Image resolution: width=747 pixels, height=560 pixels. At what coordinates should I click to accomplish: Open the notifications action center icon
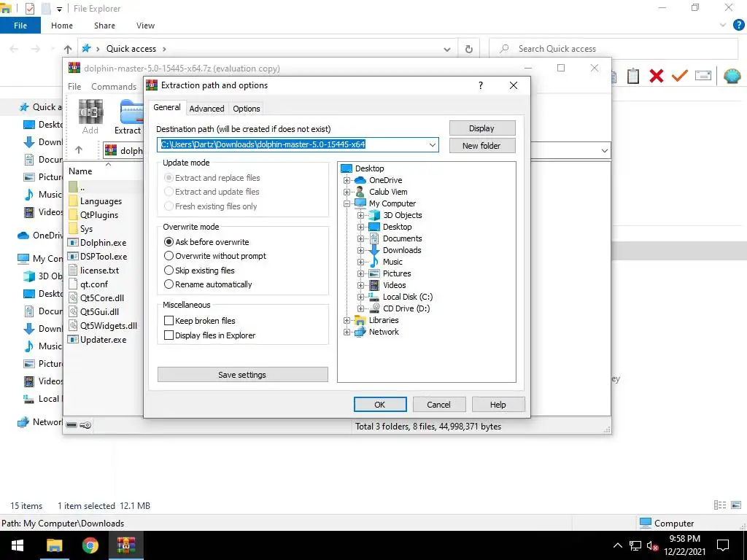(723, 545)
